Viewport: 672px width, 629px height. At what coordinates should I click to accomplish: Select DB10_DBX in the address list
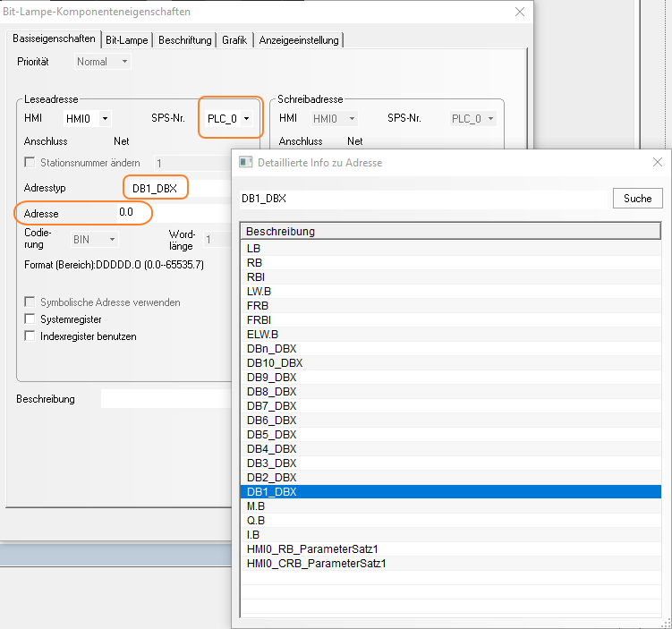274,362
